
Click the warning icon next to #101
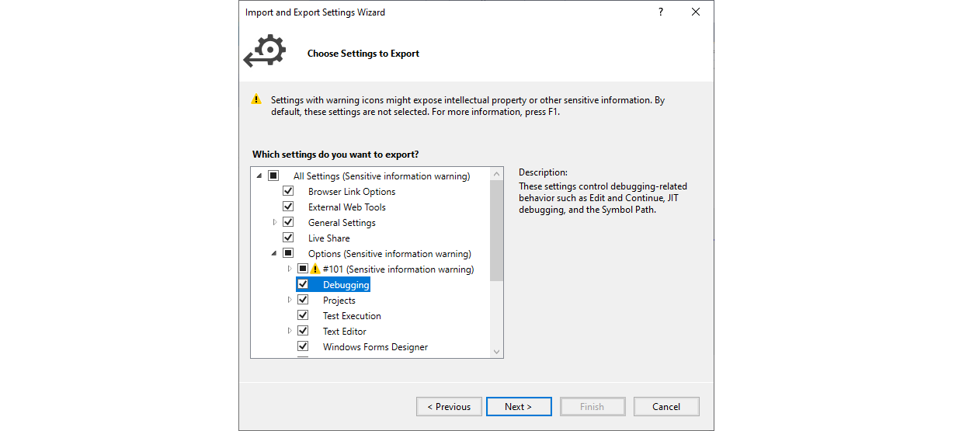click(315, 269)
